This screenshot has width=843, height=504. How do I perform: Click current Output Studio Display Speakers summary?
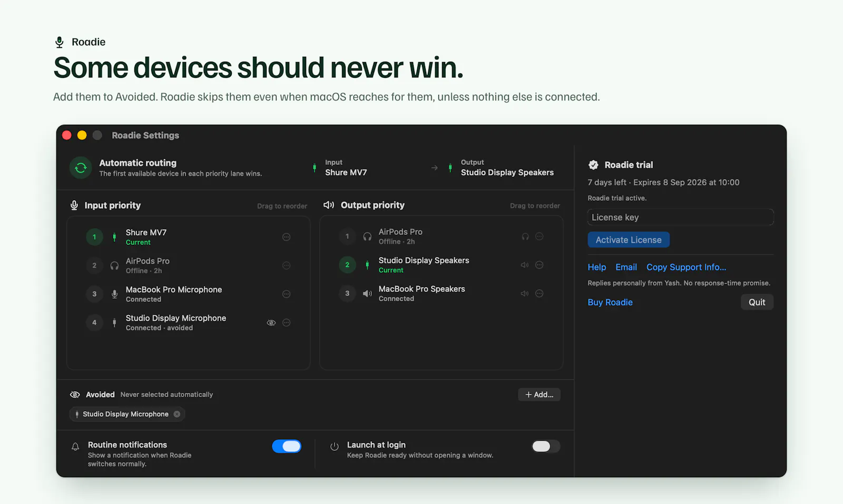(x=501, y=167)
